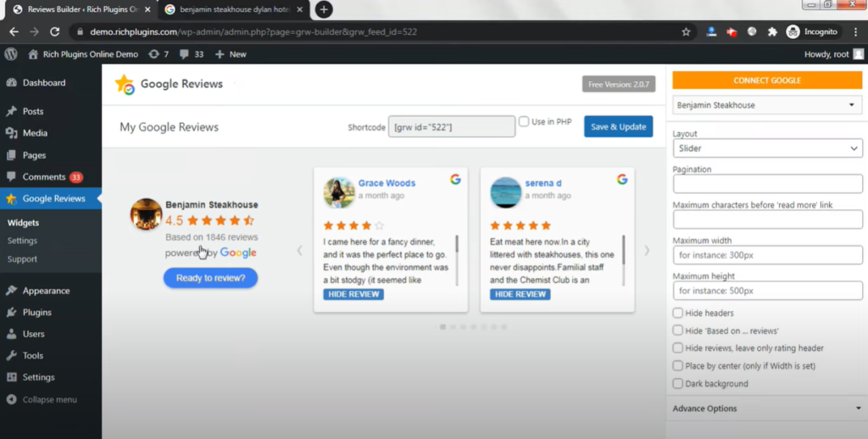Reload the page with refresh icon
868x439 pixels.
55,31
